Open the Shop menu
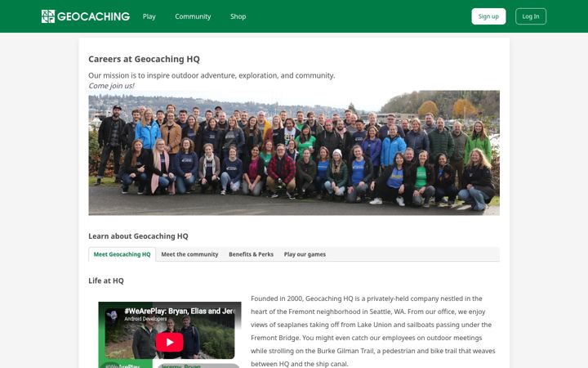 (238, 16)
